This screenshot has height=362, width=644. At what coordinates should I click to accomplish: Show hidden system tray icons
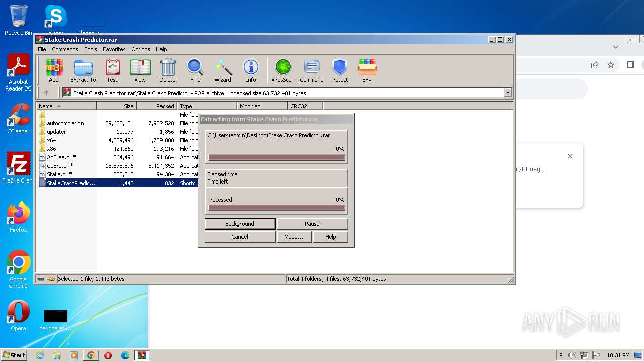561,355
